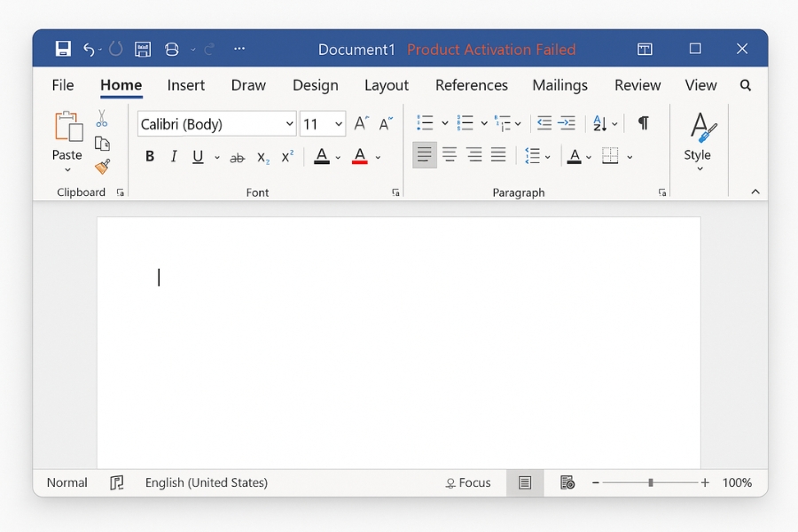
Task: Open the quick access toolbar dropdown arrow
Action: click(x=193, y=50)
